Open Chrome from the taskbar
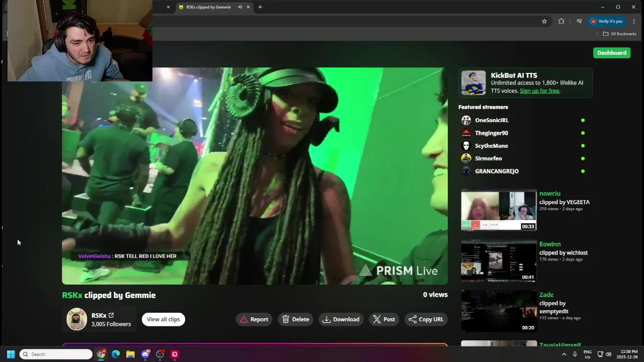This screenshot has height=362, width=644. pos(101,354)
